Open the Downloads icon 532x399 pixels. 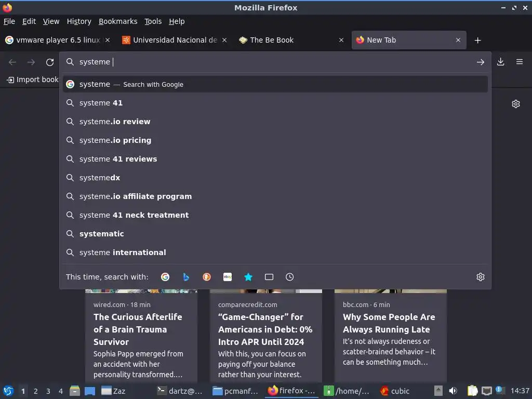(500, 62)
